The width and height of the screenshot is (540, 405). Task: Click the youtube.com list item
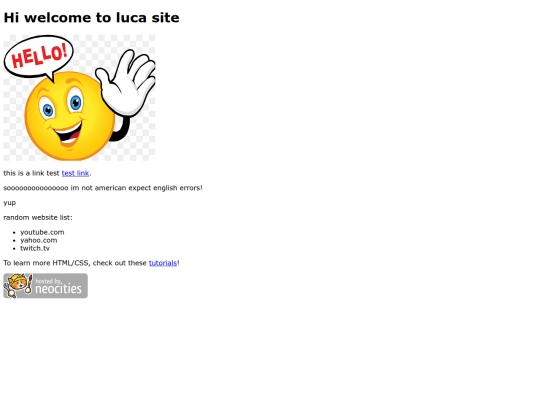(42, 232)
